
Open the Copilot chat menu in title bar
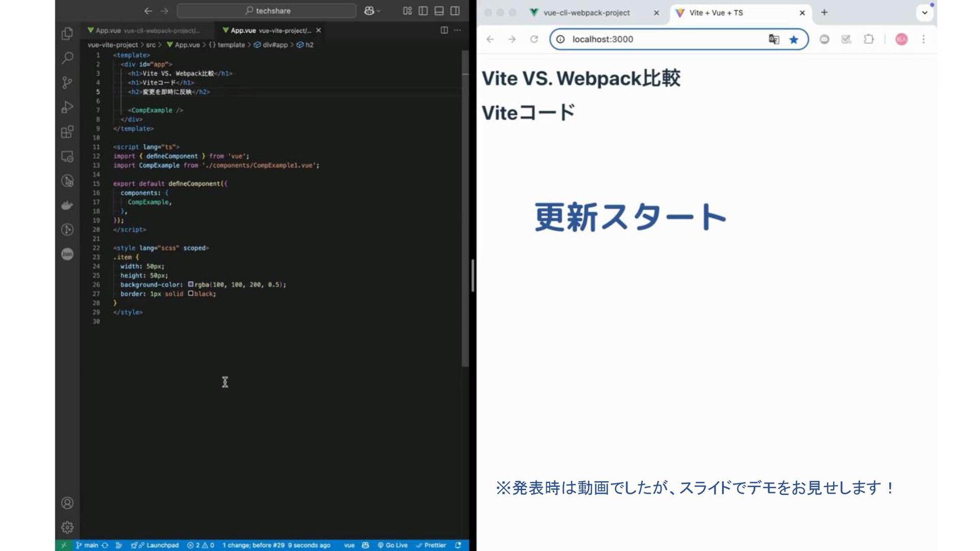pyautogui.click(x=372, y=11)
